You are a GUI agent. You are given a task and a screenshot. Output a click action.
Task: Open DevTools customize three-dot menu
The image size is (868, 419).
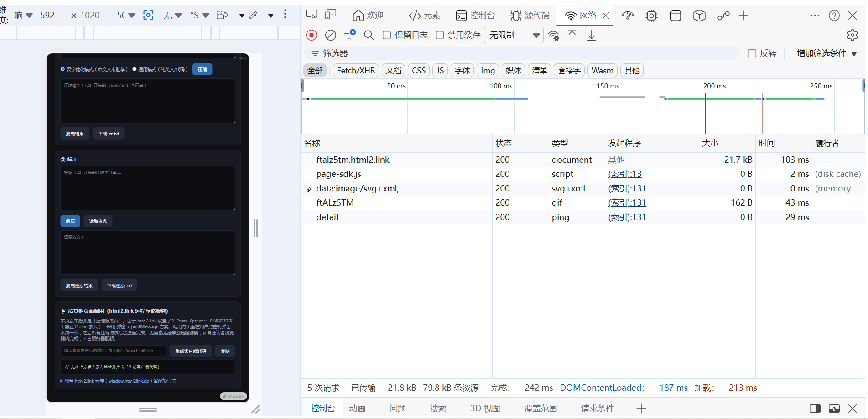[x=815, y=16]
